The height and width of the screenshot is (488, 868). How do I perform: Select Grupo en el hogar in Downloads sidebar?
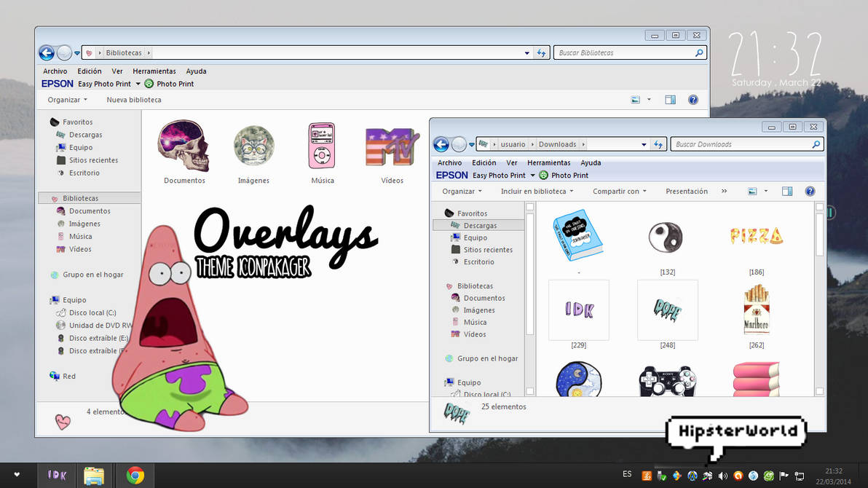(x=487, y=358)
